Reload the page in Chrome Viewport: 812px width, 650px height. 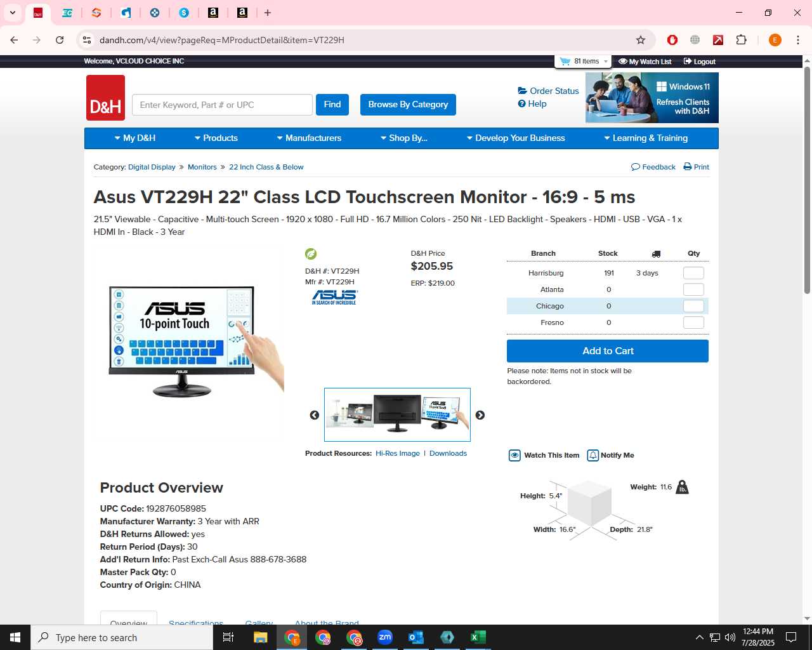point(60,40)
